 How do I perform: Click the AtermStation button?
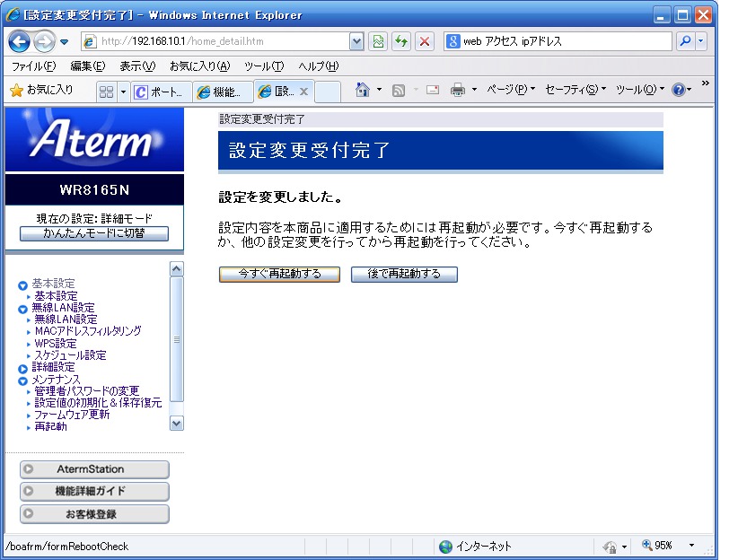pos(94,469)
